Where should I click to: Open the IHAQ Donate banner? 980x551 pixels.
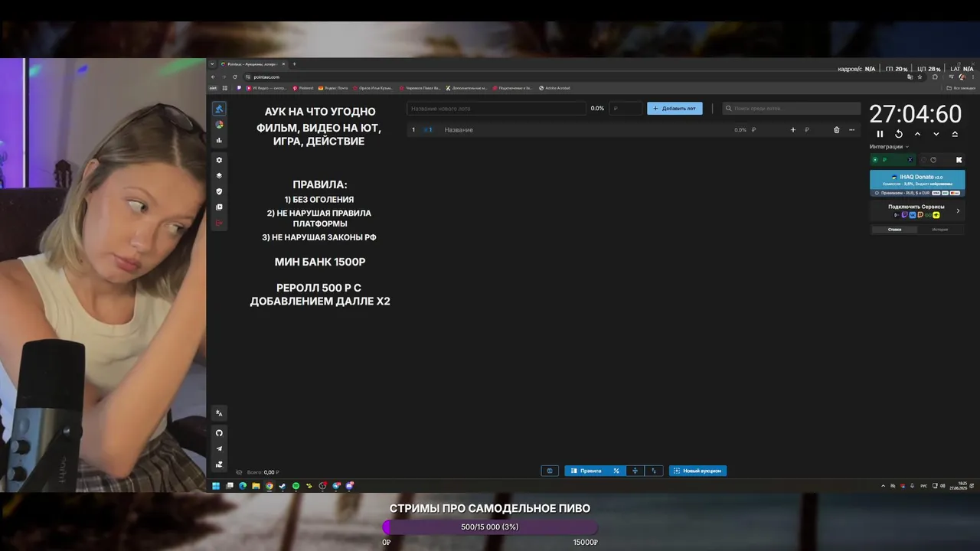point(917,184)
